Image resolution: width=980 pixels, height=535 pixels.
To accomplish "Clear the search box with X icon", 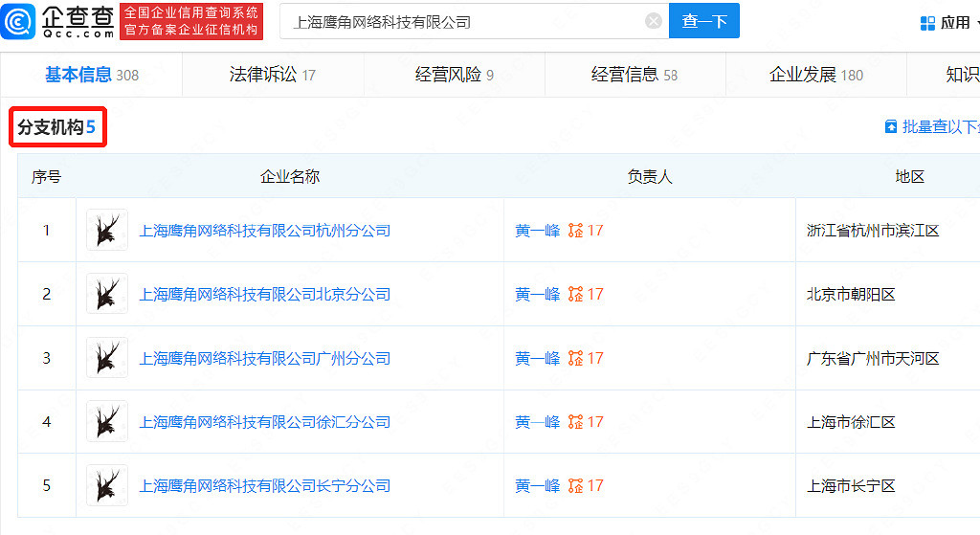I will click(654, 21).
